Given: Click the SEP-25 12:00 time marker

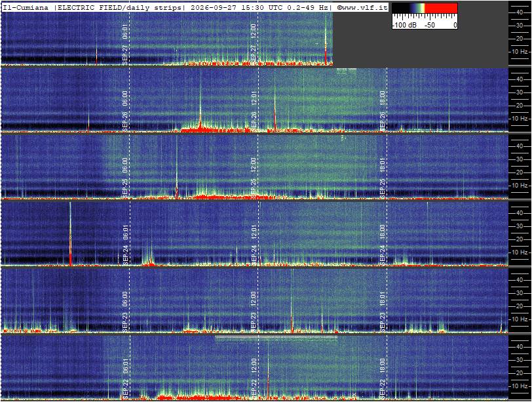Looking at the screenshot, I should point(253,178).
